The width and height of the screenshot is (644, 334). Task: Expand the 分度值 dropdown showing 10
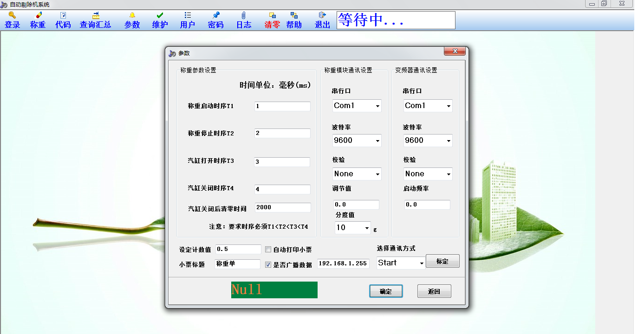[x=367, y=228]
